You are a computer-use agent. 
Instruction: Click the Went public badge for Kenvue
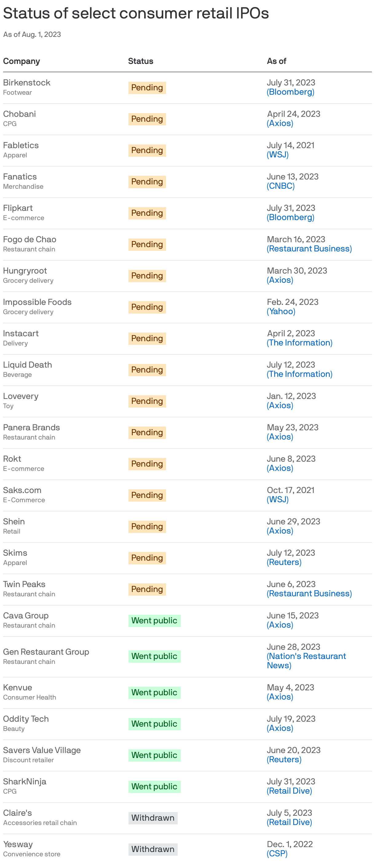pos(154,692)
